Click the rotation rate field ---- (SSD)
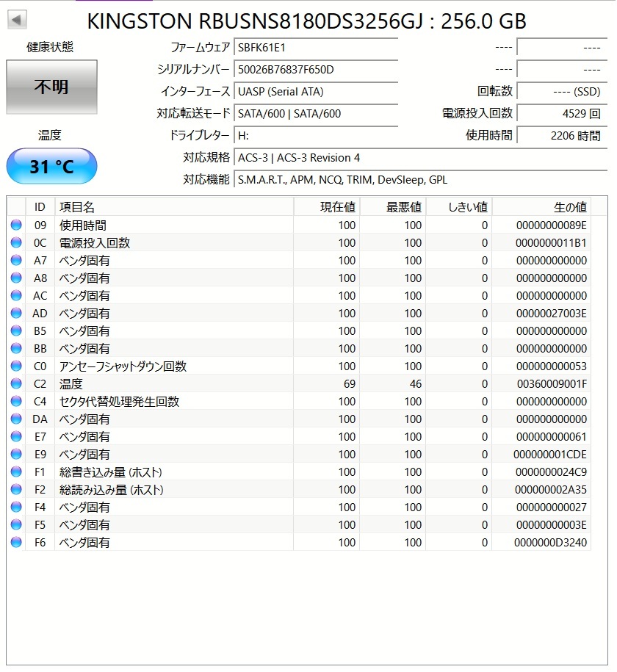This screenshot has width=617, height=672. click(x=562, y=91)
